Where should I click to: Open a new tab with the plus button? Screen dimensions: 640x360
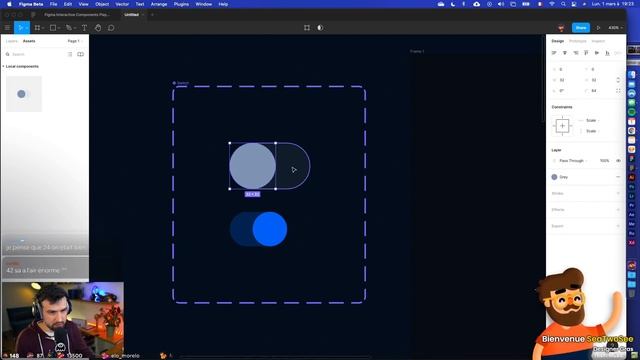[x=152, y=15]
